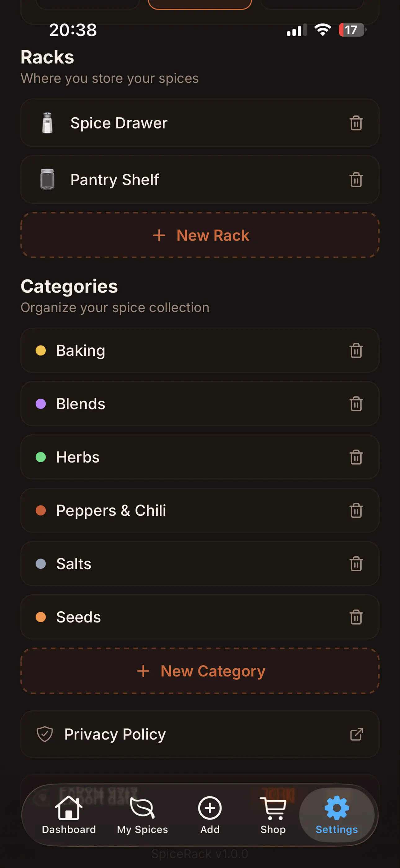Remove the Blends category

tap(356, 404)
